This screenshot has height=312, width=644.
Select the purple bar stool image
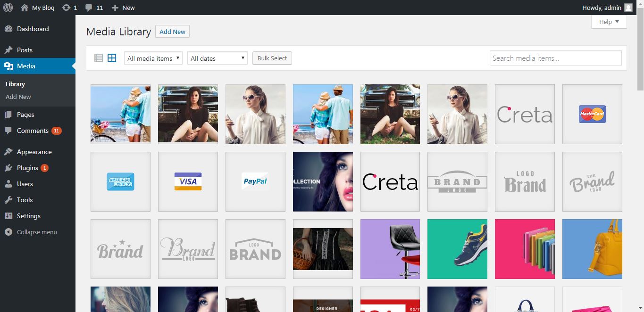coord(390,249)
